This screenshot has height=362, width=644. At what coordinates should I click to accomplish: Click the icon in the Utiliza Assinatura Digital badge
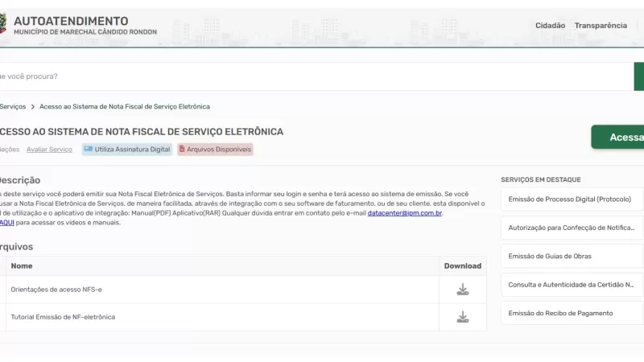89,149
